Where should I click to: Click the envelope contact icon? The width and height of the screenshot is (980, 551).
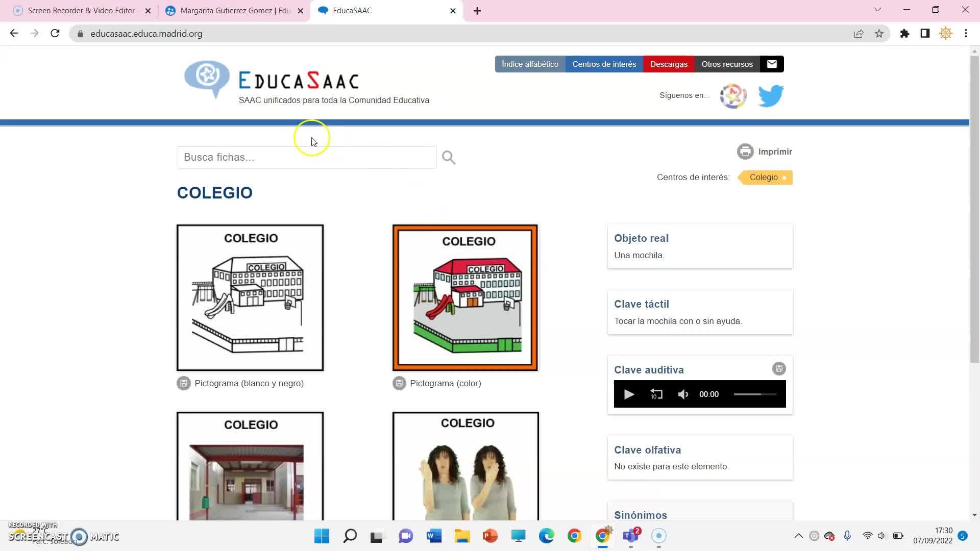(x=772, y=64)
